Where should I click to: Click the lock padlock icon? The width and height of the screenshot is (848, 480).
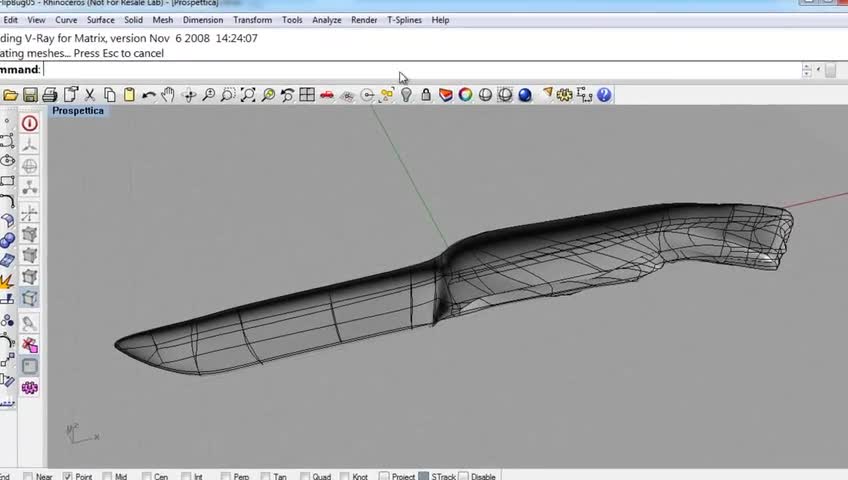426,95
